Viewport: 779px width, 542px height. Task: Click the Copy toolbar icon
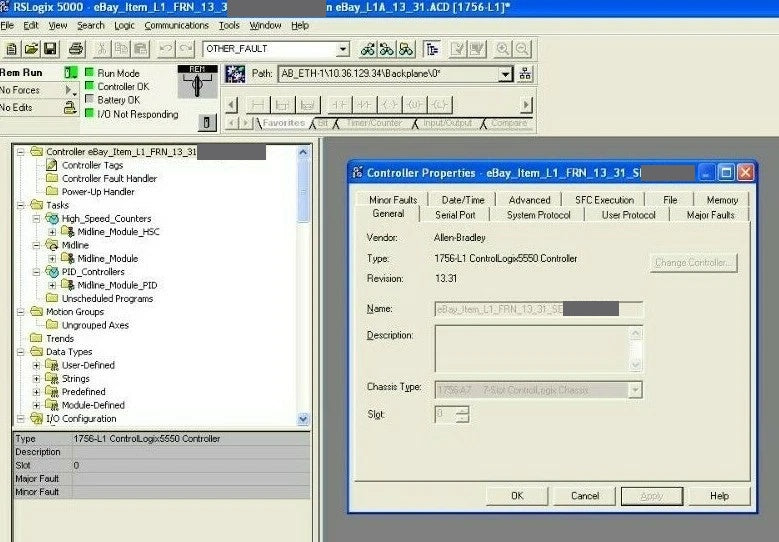click(x=121, y=49)
